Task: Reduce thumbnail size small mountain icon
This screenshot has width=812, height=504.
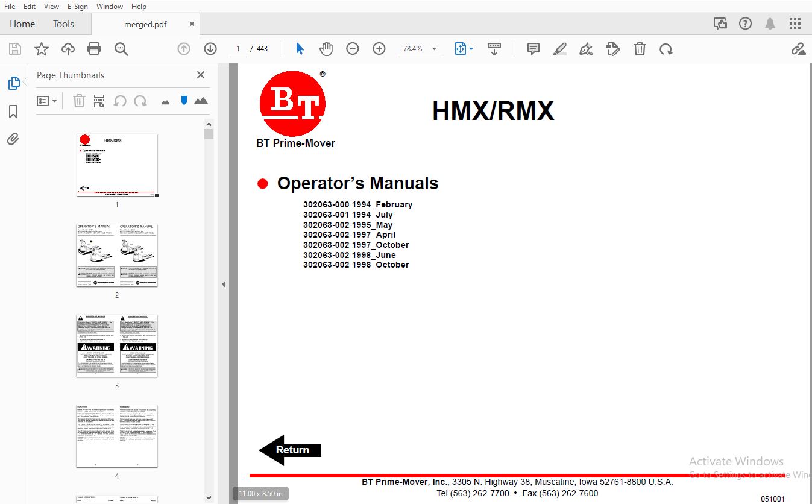Action: tap(165, 102)
